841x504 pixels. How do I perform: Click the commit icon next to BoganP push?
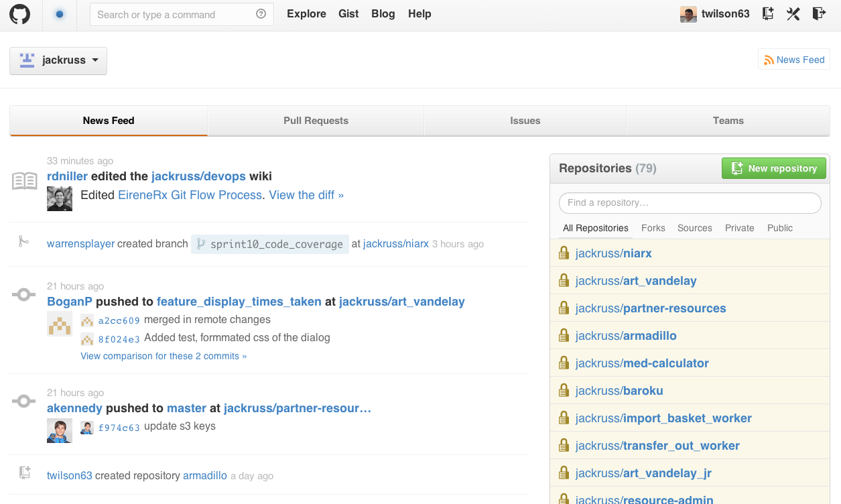(23, 294)
